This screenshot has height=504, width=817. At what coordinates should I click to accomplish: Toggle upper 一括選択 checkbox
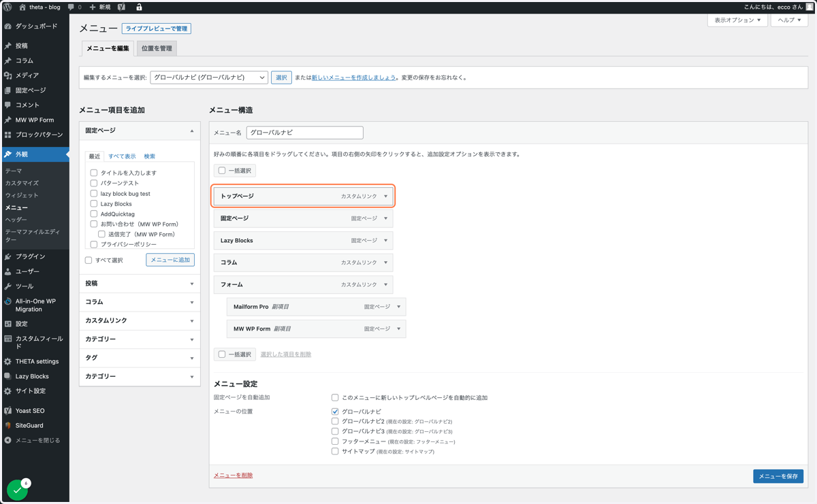pos(222,171)
